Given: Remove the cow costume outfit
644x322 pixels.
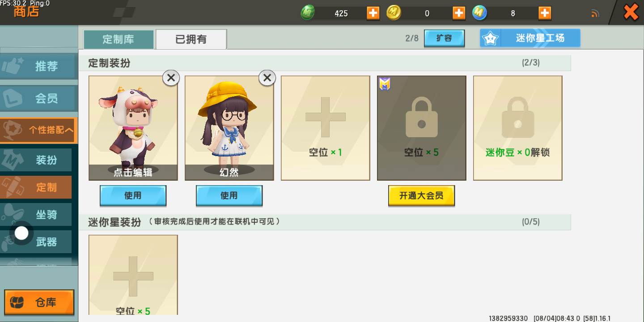Looking at the screenshot, I should click(x=171, y=78).
